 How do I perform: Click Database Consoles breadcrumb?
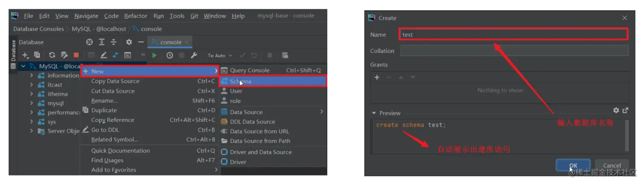tap(38, 29)
